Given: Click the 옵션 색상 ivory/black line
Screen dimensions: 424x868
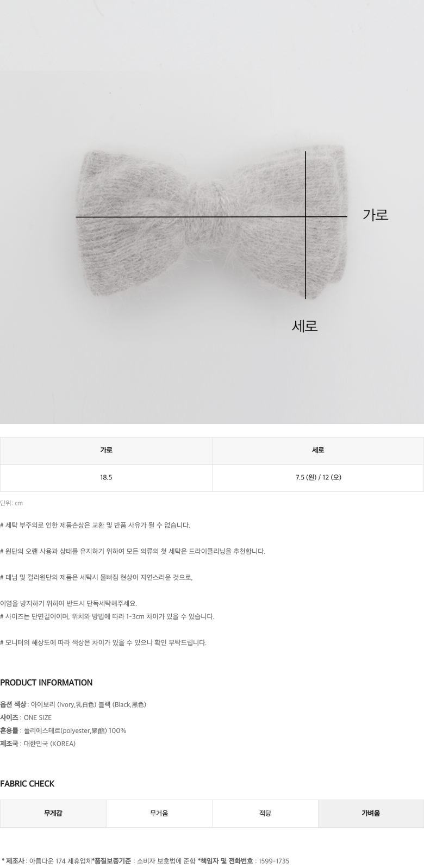Looking at the screenshot, I should click(73, 704).
